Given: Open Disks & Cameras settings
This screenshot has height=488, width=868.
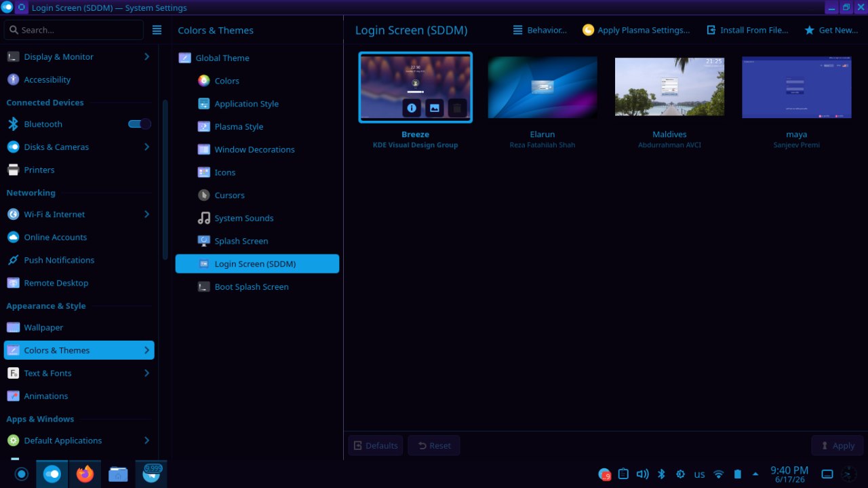Looking at the screenshot, I should tap(79, 147).
